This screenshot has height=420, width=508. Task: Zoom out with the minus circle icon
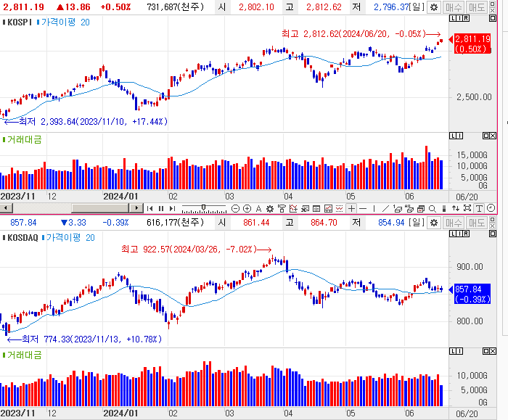pos(236,208)
